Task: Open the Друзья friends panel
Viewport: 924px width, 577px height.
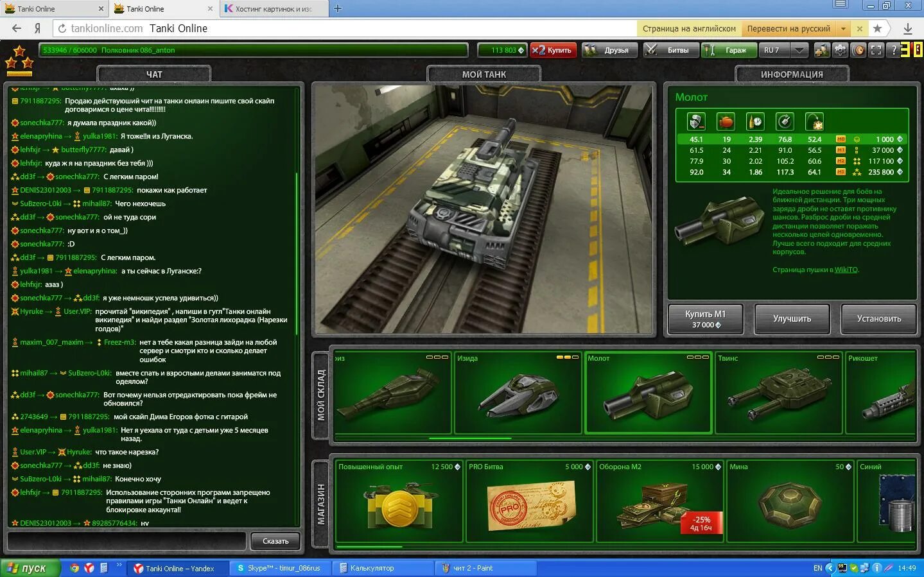Action: [609, 50]
